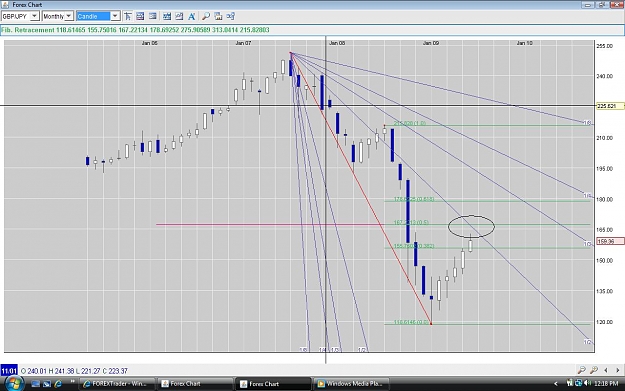The image size is (625, 391).
Task: Select the magnifier zoom tool in toolbar
Action: tap(206, 16)
